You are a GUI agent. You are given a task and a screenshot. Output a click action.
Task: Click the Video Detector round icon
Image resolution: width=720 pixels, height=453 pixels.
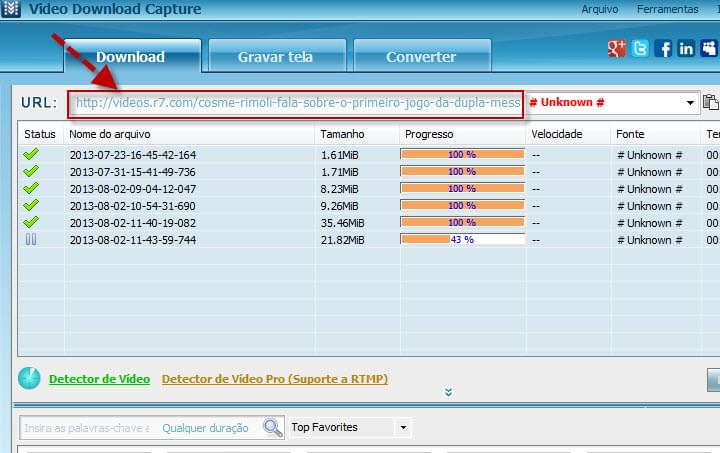[30, 379]
